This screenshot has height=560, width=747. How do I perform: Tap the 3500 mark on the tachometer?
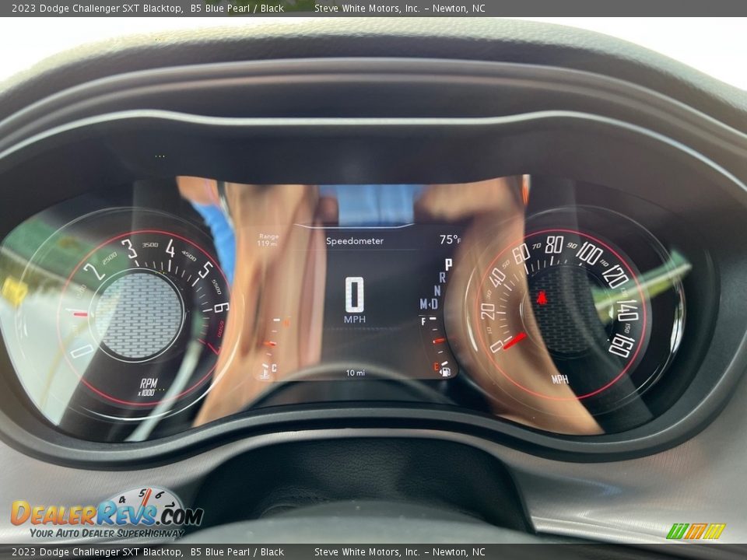tap(149, 245)
